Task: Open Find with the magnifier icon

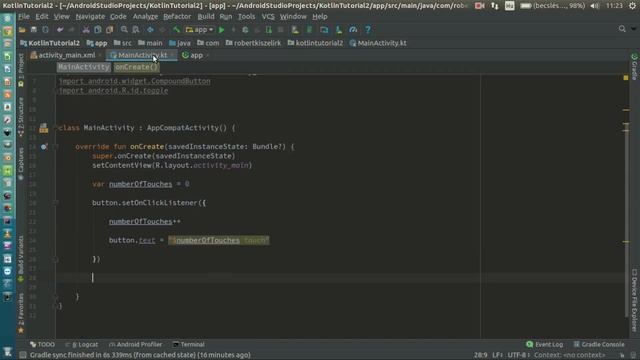Action: point(124,30)
